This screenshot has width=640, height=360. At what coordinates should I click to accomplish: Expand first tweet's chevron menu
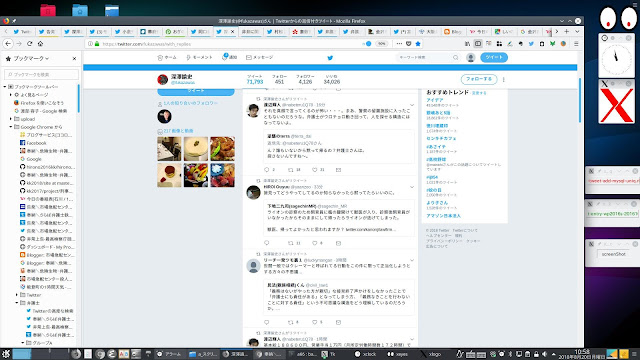click(x=412, y=105)
